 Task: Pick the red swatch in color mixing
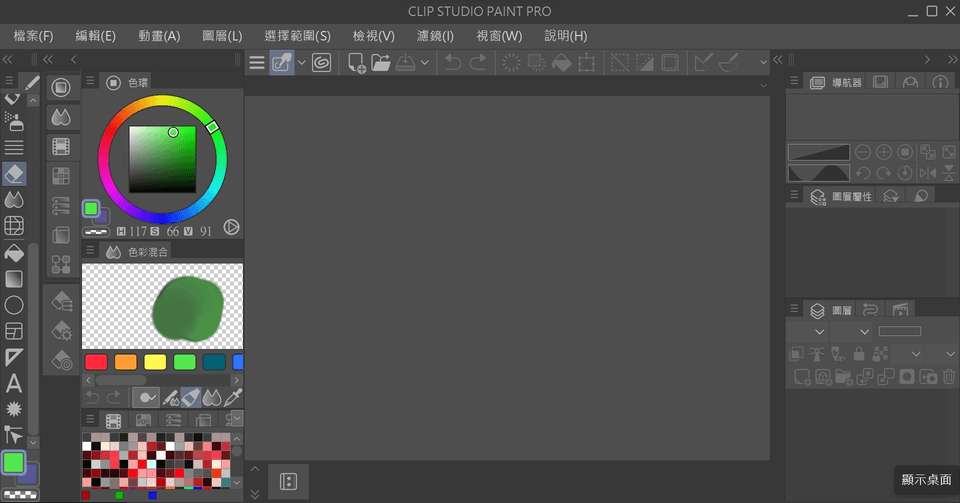96,362
